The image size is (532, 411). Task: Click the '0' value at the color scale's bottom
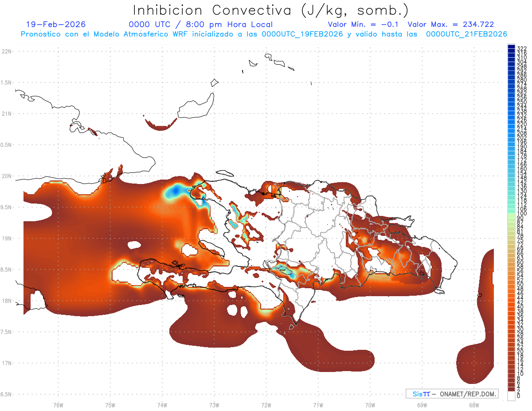tap(519, 396)
